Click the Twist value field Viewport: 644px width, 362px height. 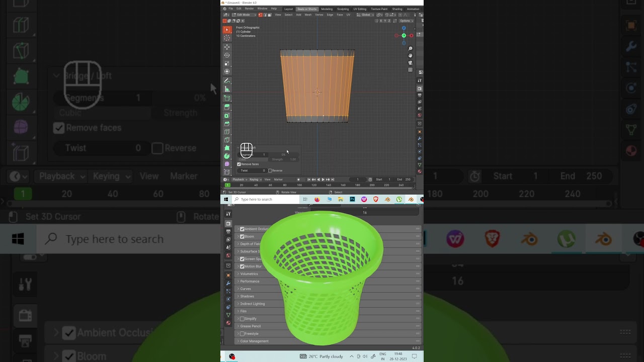253,170
